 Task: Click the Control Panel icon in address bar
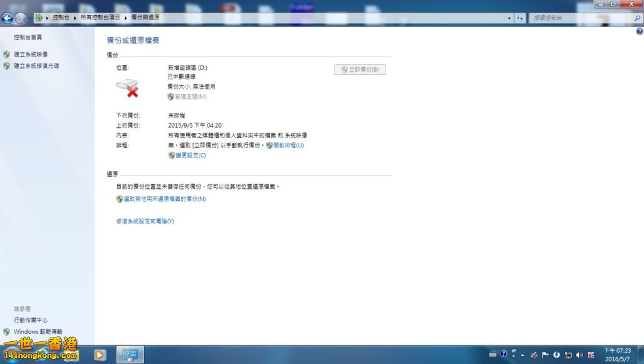click(38, 18)
